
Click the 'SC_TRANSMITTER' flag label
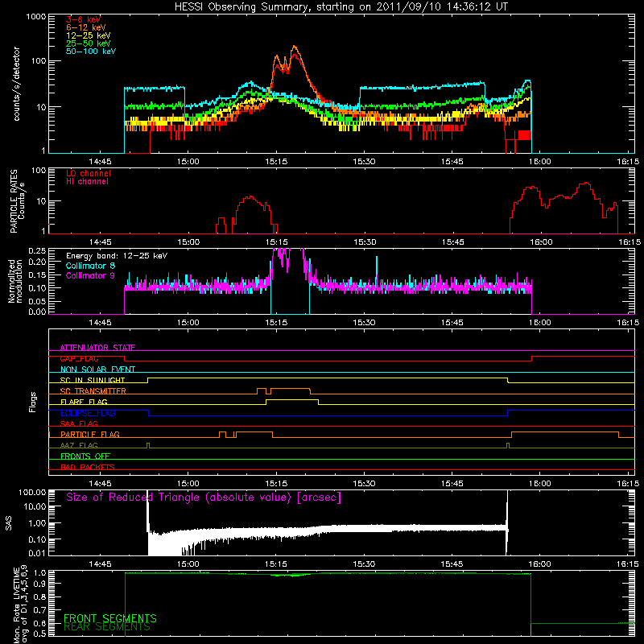tap(93, 391)
